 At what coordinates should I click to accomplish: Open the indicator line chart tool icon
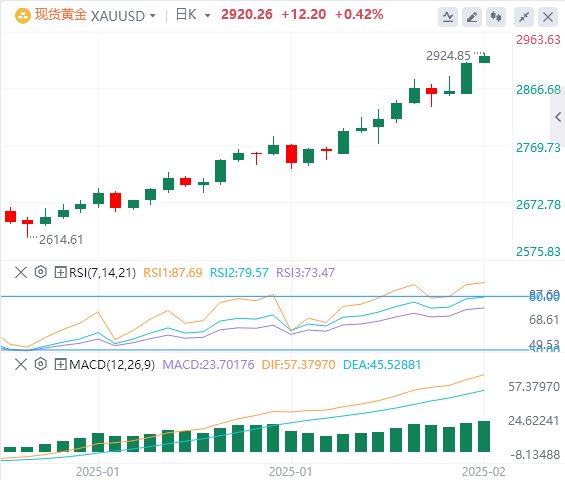[x=448, y=17]
